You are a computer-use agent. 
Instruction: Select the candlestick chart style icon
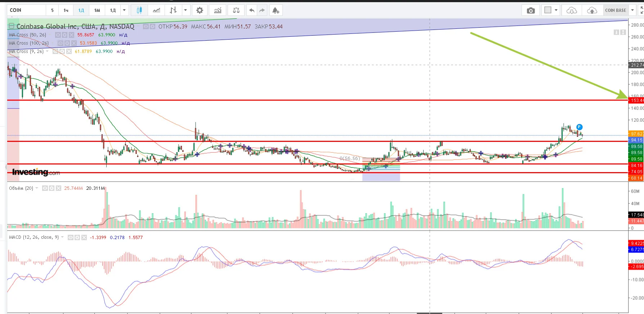(139, 10)
